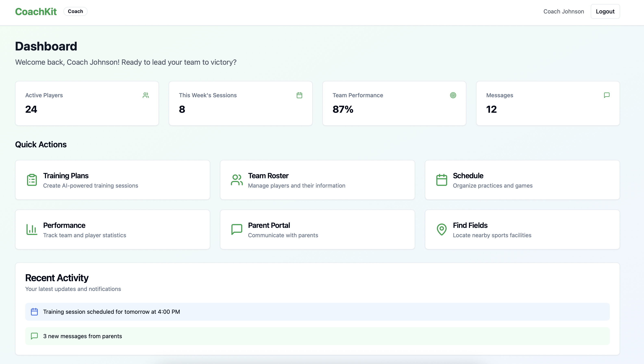Click the Parent Portal chat bubble icon
This screenshot has width=644, height=364.
pos(236,230)
